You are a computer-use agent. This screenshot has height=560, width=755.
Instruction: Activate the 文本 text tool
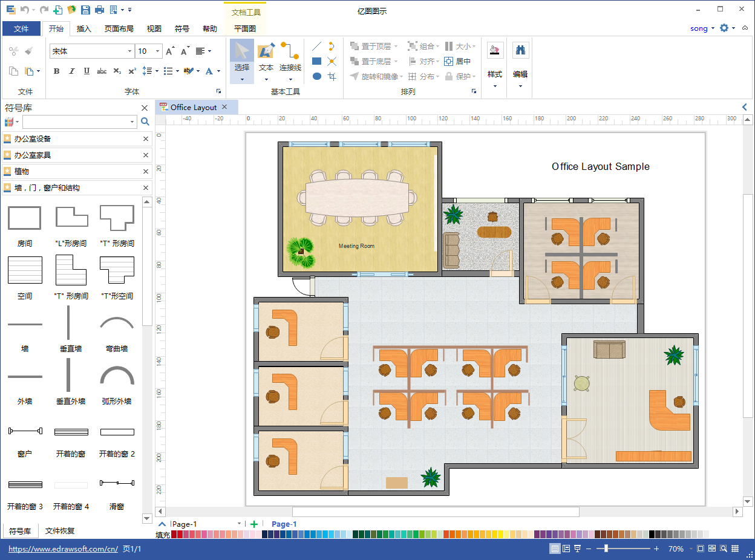click(x=266, y=59)
